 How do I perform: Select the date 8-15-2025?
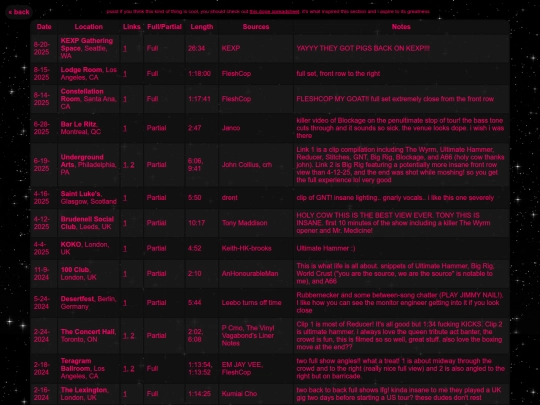[x=42, y=74]
